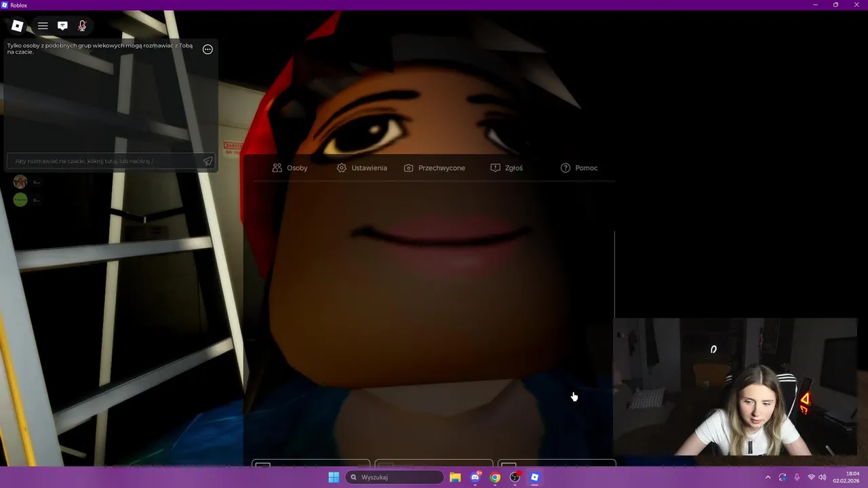This screenshot has height=488, width=868.
Task: Switch to the Zgłoś tab
Action: (x=507, y=168)
